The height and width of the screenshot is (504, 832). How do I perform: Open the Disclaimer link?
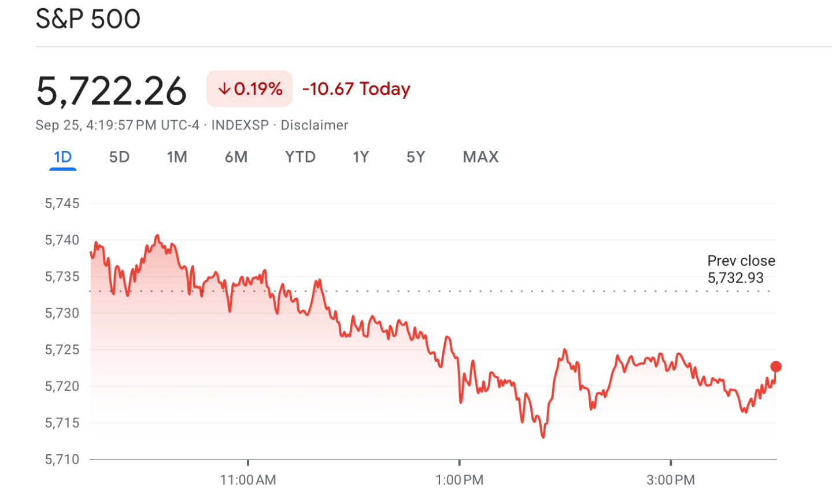click(x=314, y=125)
